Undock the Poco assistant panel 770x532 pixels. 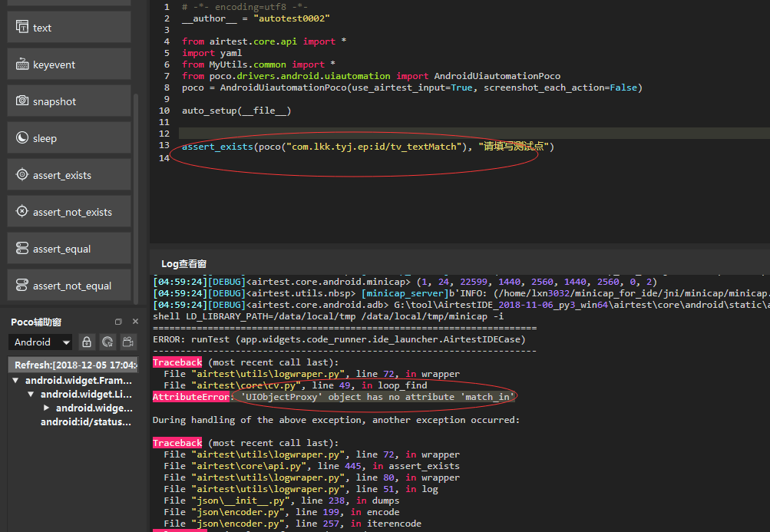[118, 322]
